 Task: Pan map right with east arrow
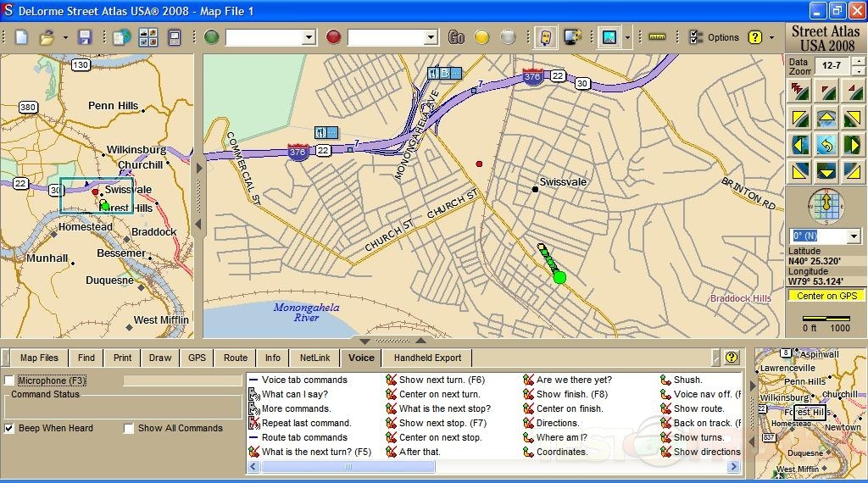click(x=852, y=145)
